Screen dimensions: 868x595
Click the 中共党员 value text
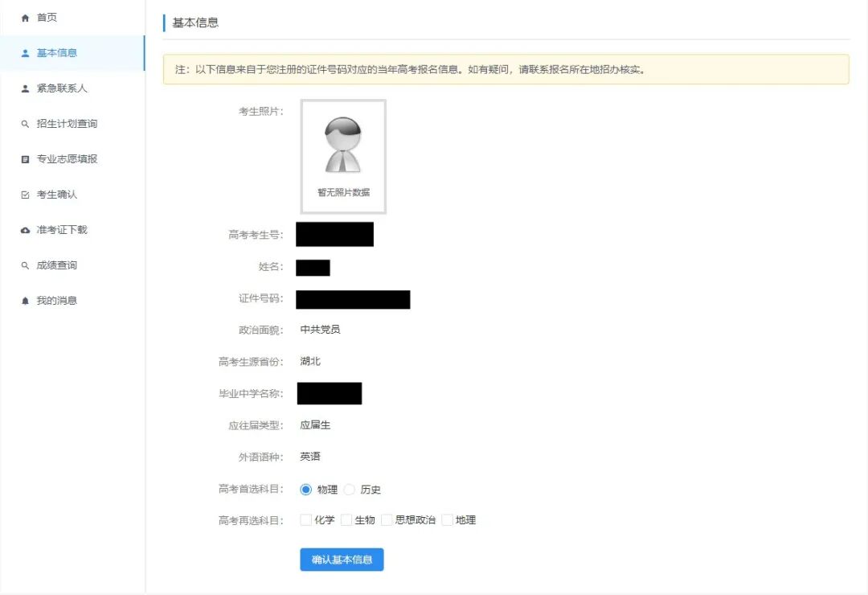pyautogui.click(x=320, y=330)
